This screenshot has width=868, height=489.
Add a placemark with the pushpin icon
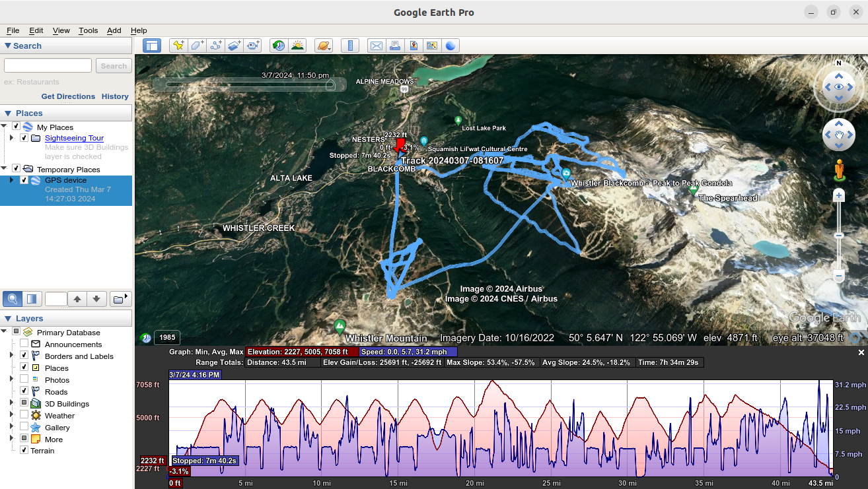click(x=178, y=46)
